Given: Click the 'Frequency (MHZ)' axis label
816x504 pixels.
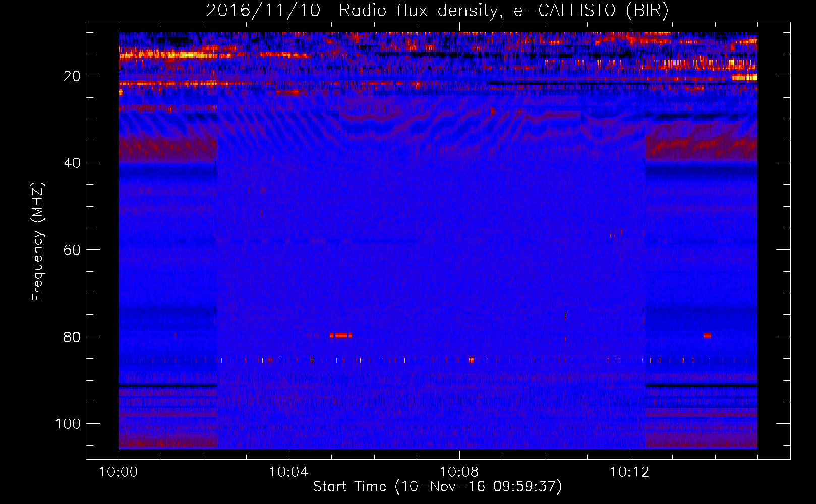Looking at the screenshot, I should [x=38, y=242].
